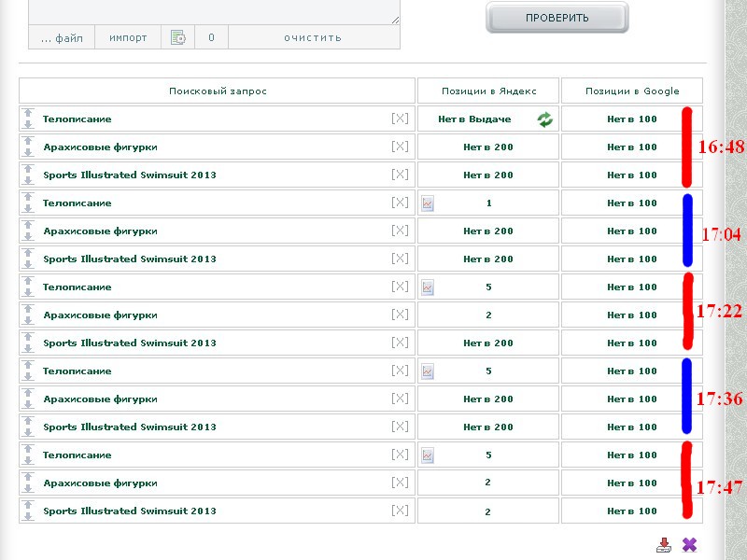This screenshot has width=747, height=560.
Task: Open chart icon for Телописание at position 1
Action: (x=428, y=203)
